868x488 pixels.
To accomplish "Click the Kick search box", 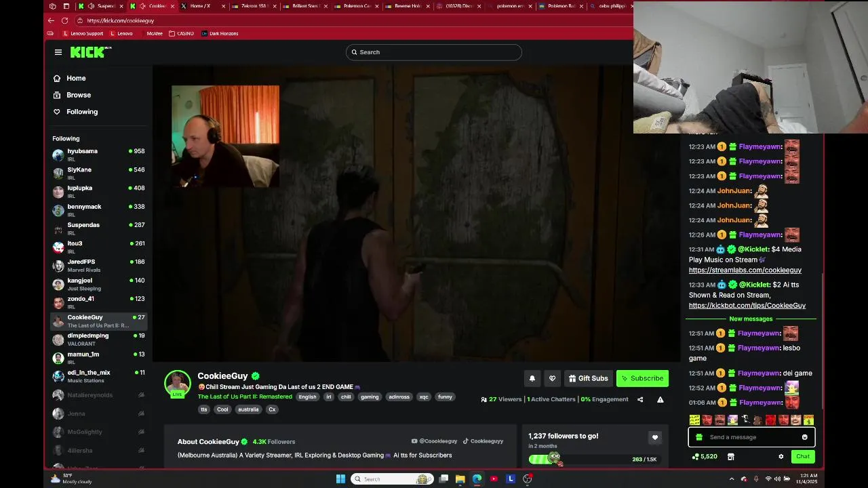I will click(434, 52).
